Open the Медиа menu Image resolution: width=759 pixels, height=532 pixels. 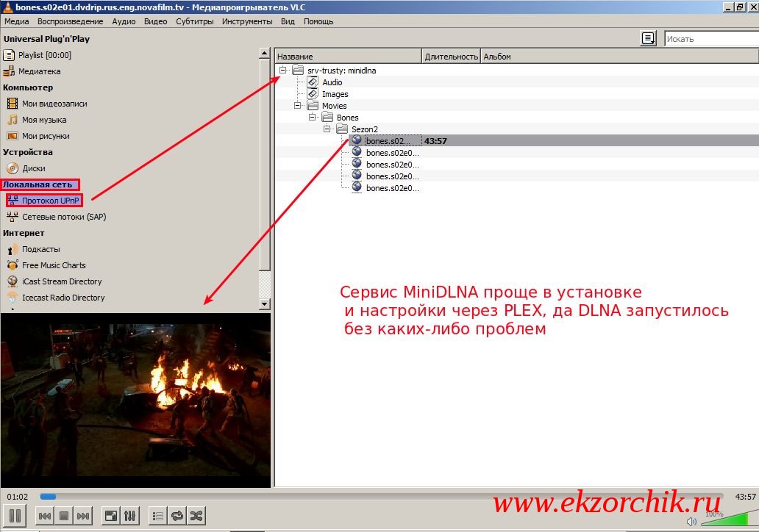(16, 21)
